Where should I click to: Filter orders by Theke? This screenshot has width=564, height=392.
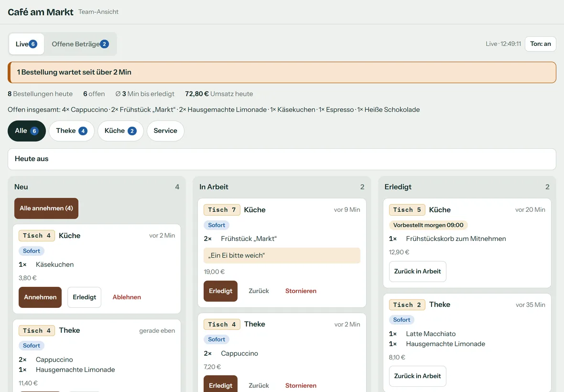72,131
